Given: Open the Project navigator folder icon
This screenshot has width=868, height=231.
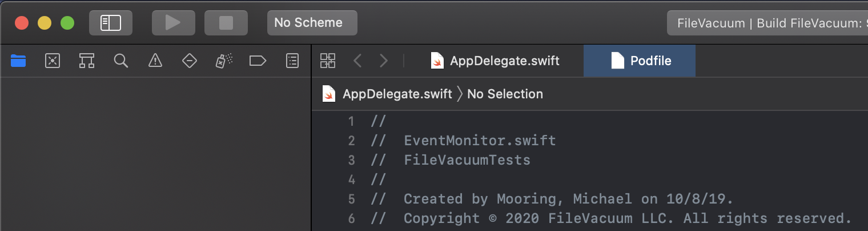Looking at the screenshot, I should click(x=18, y=61).
